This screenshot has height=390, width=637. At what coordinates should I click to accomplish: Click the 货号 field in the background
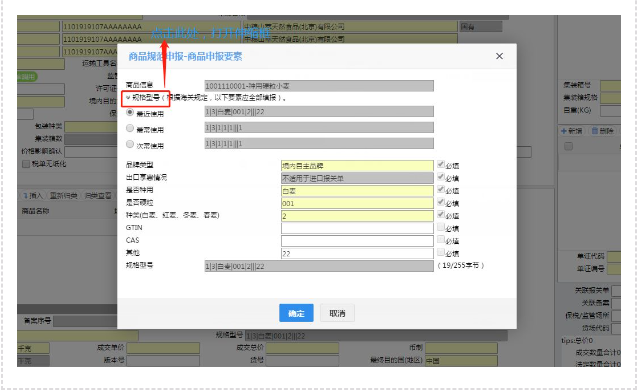tap(302, 360)
